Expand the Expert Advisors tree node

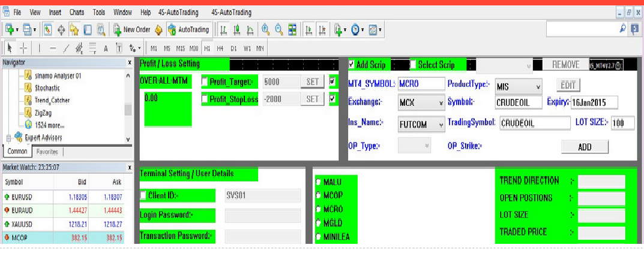coord(8,138)
